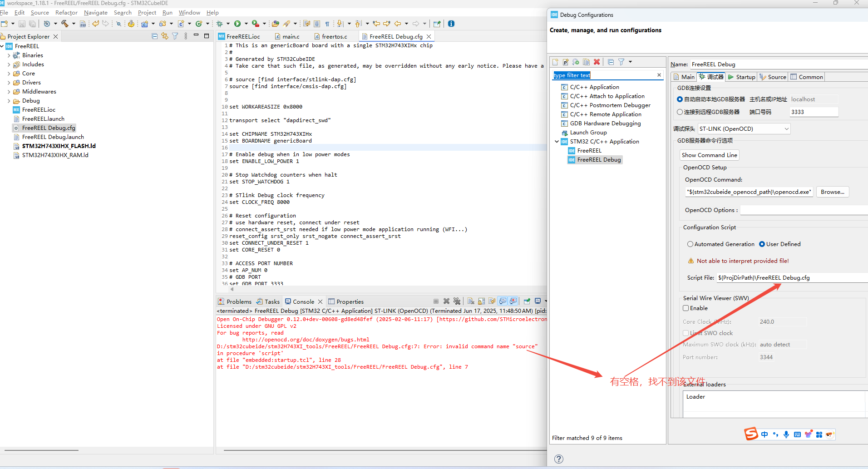This screenshot has height=469, width=868.
Task: Delete selected launch configuration with red X
Action: click(597, 62)
